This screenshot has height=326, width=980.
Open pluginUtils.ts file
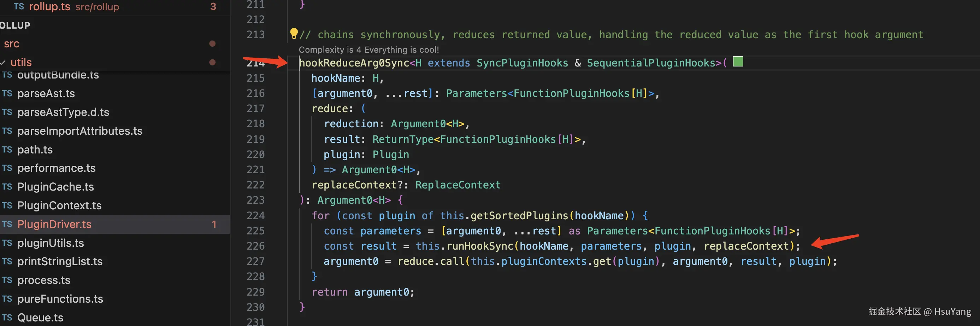tap(51, 243)
